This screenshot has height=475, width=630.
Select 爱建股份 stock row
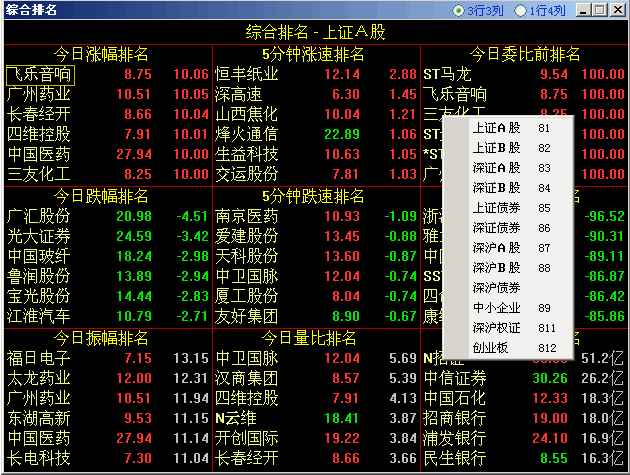tap(316, 236)
